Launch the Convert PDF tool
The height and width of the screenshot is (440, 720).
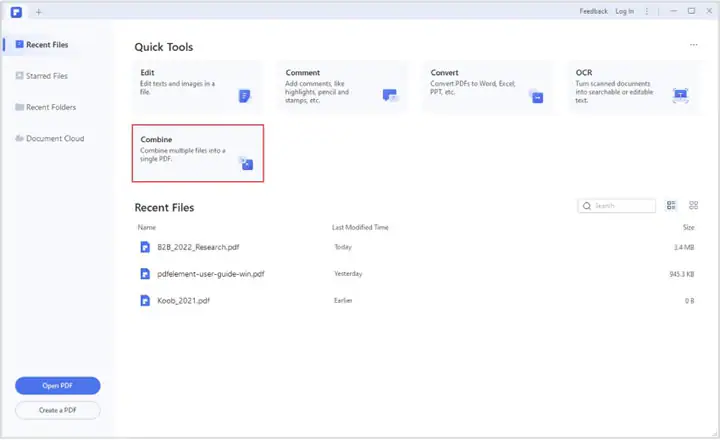(487, 84)
